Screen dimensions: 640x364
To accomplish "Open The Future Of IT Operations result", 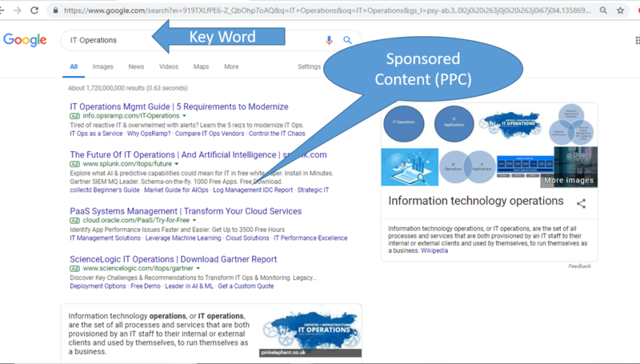I will click(198, 154).
